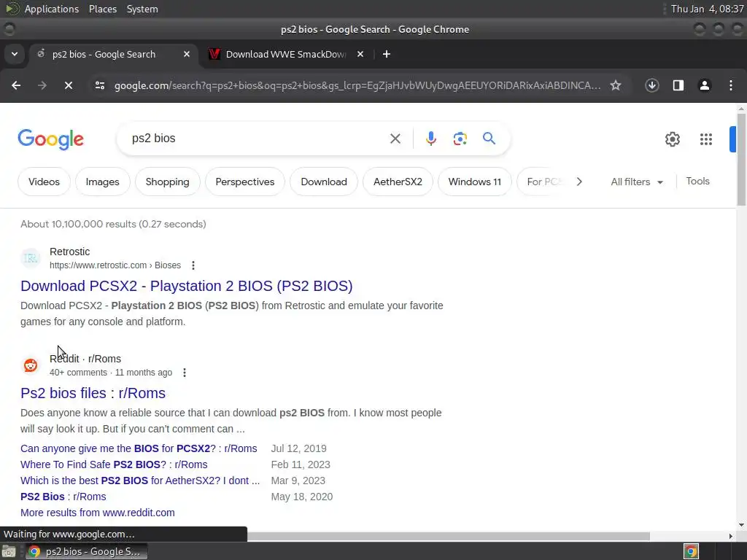
Task: View site information icon in address bar
Action: pos(99,85)
